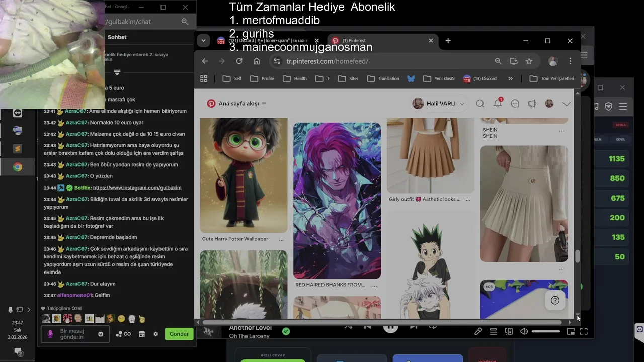Open Tüm Yer İşaretleri folder

552,78
